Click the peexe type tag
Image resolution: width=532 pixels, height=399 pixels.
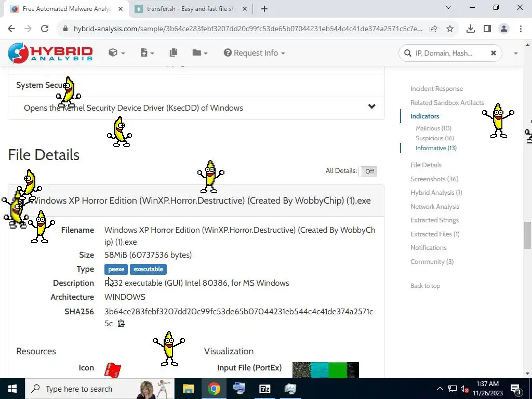[116, 269]
